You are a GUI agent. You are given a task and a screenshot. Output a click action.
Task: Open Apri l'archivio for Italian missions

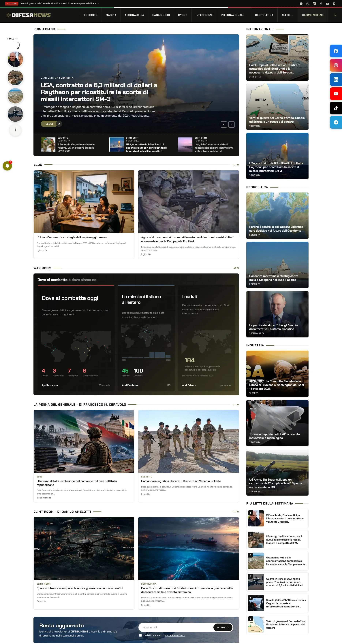[130, 385]
